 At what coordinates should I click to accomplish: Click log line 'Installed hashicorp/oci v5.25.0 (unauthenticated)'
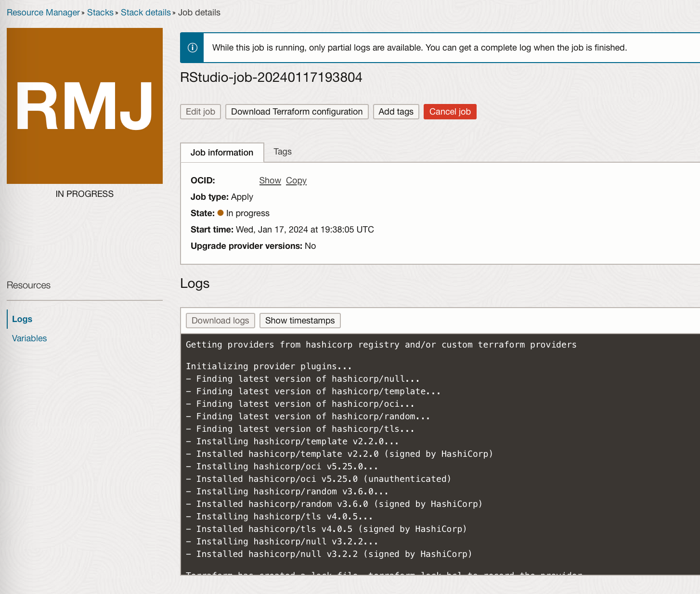pos(318,479)
